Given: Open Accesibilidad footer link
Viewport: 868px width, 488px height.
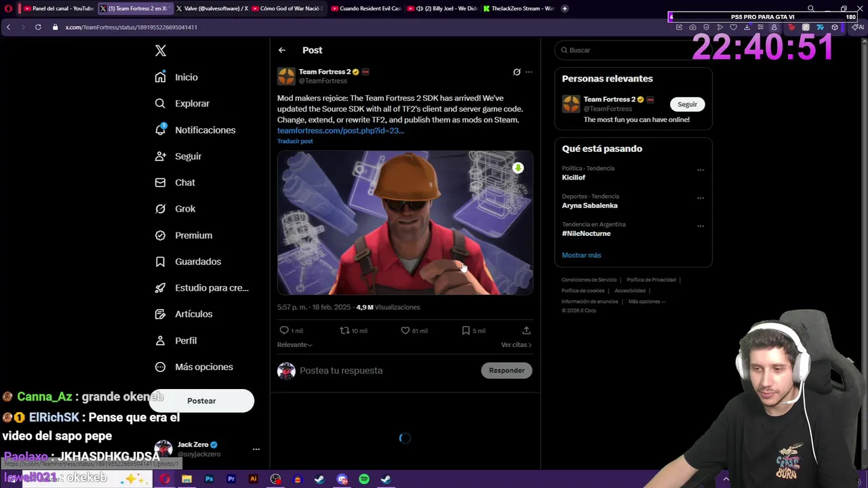Looking at the screenshot, I should [630, 291].
